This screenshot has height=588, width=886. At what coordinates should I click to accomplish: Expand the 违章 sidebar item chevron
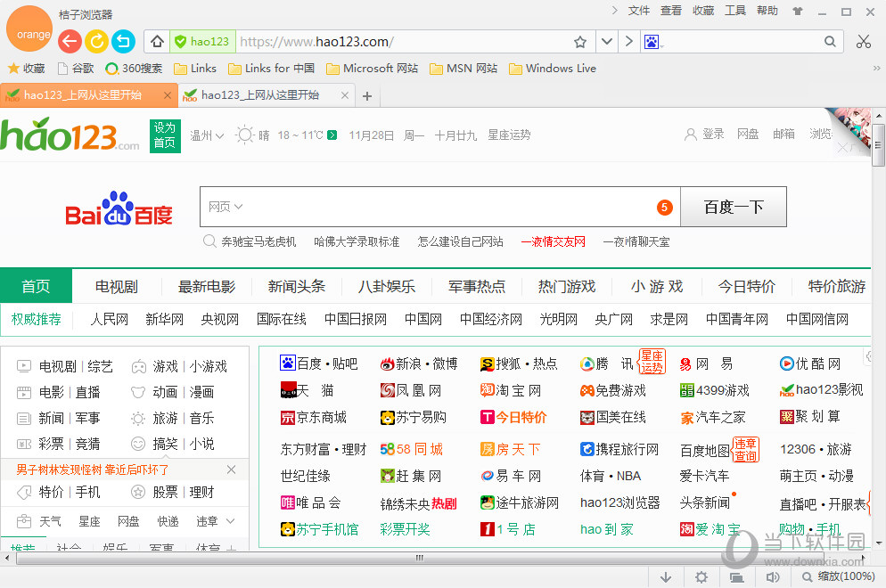click(232, 522)
